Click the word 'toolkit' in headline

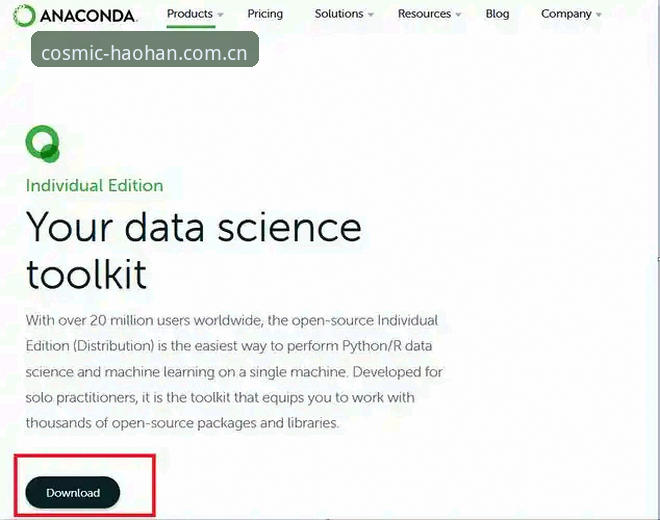pos(86,274)
